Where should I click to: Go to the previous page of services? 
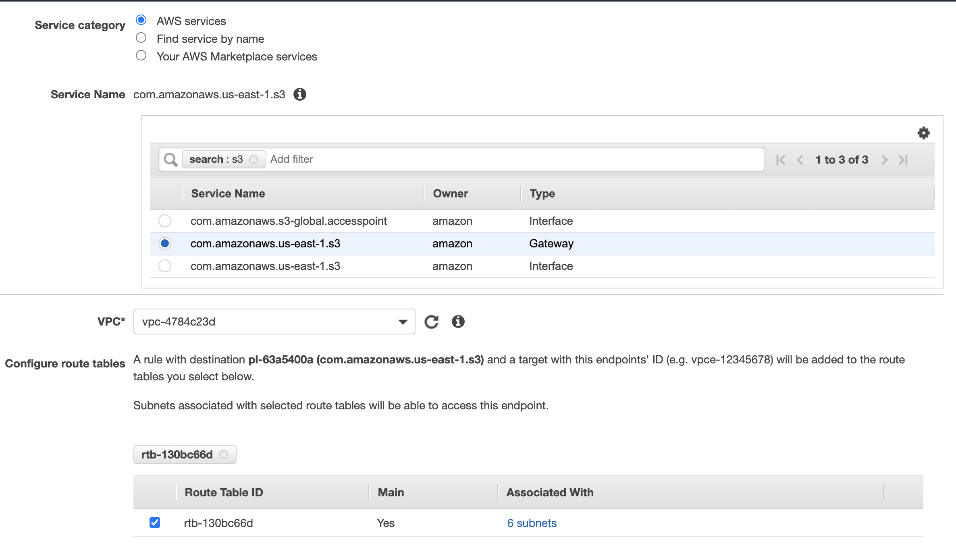pyautogui.click(x=800, y=160)
